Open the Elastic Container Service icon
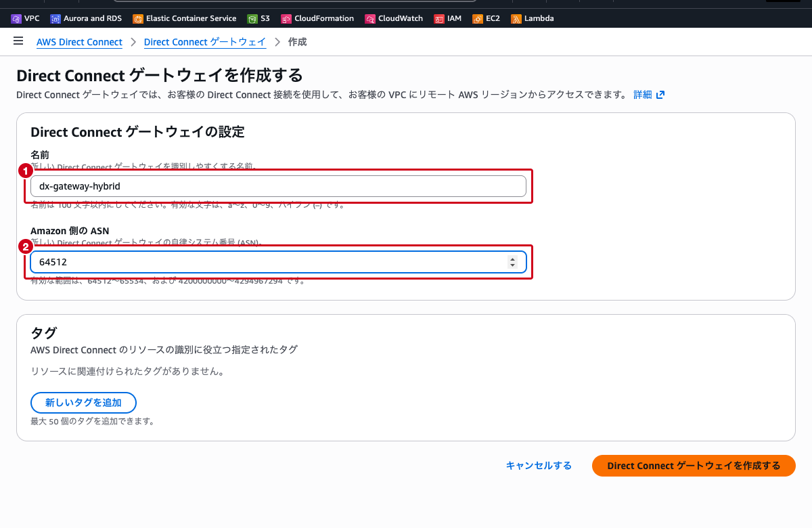 [x=138, y=19]
